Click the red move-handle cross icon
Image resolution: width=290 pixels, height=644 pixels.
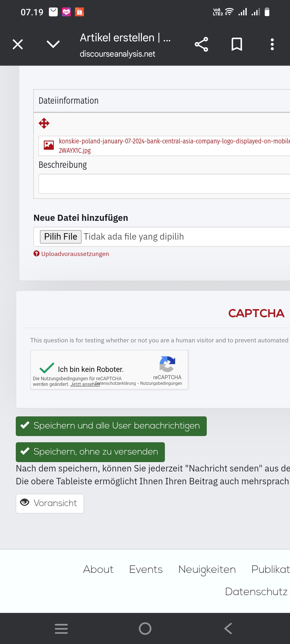44,123
